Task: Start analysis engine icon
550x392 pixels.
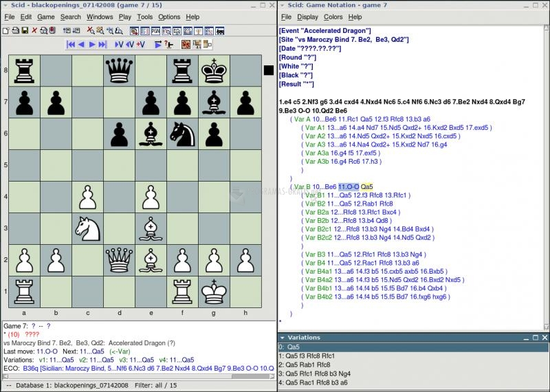Action: 219,31
